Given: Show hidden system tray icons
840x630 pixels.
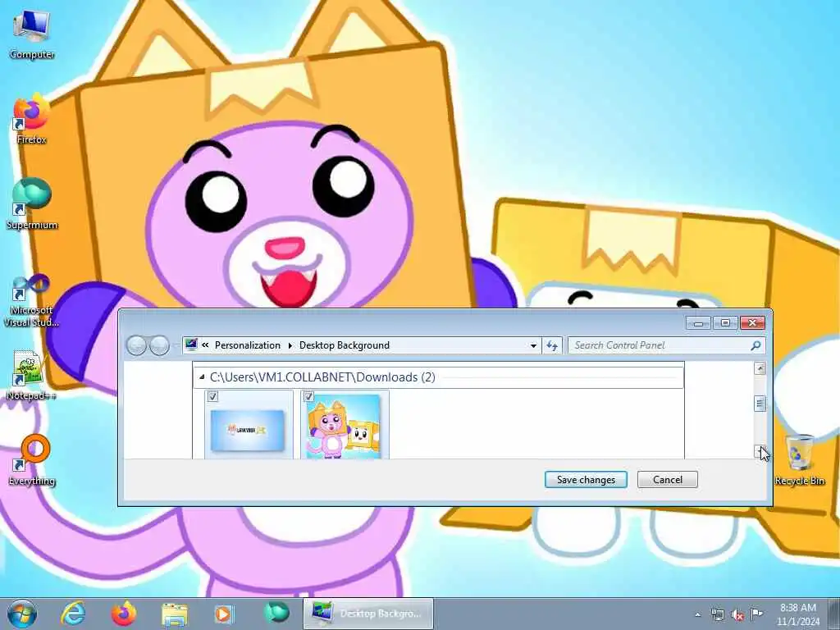Looking at the screenshot, I should [x=697, y=615].
